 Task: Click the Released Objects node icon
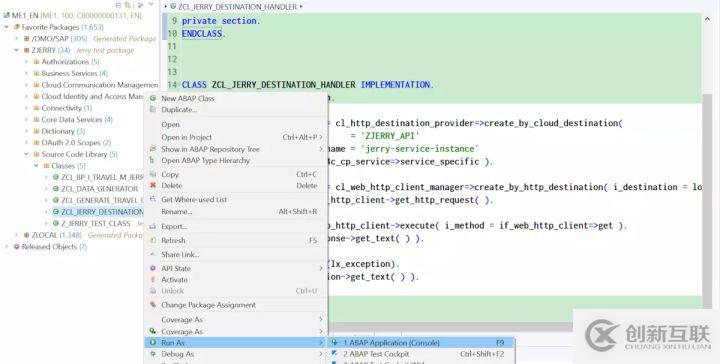(17, 246)
